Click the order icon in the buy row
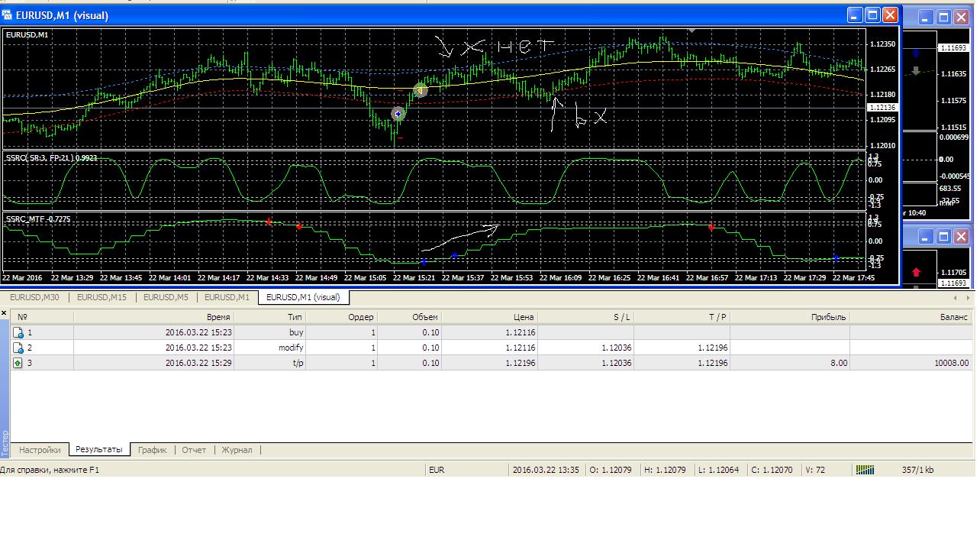980x550 pixels. [x=18, y=332]
